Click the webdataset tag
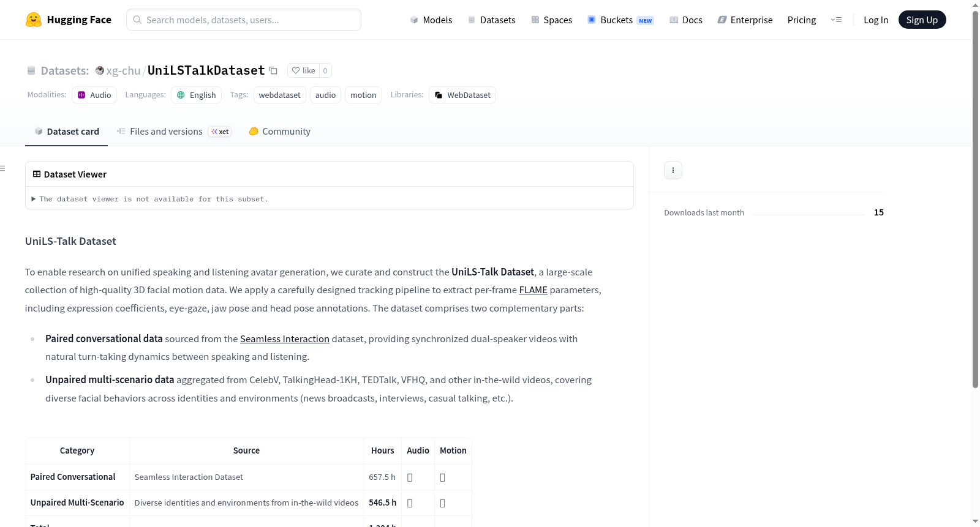The image size is (980, 527). click(280, 95)
